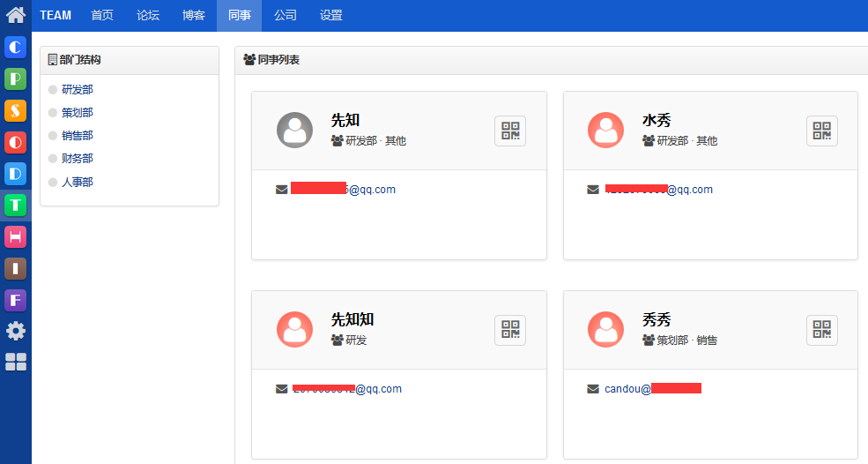This screenshot has height=464, width=868.
Task: Open the blue C app icon
Action: 16,48
